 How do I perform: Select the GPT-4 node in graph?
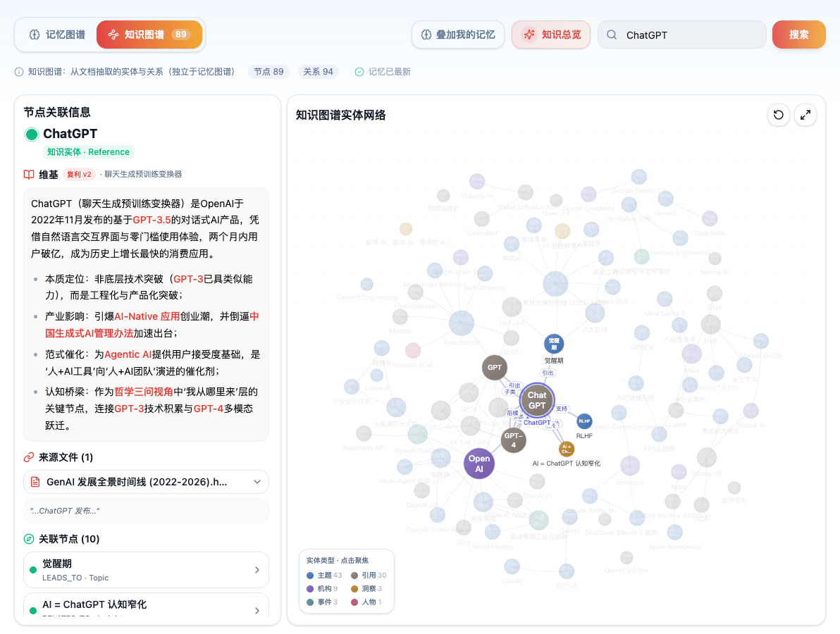click(x=513, y=440)
